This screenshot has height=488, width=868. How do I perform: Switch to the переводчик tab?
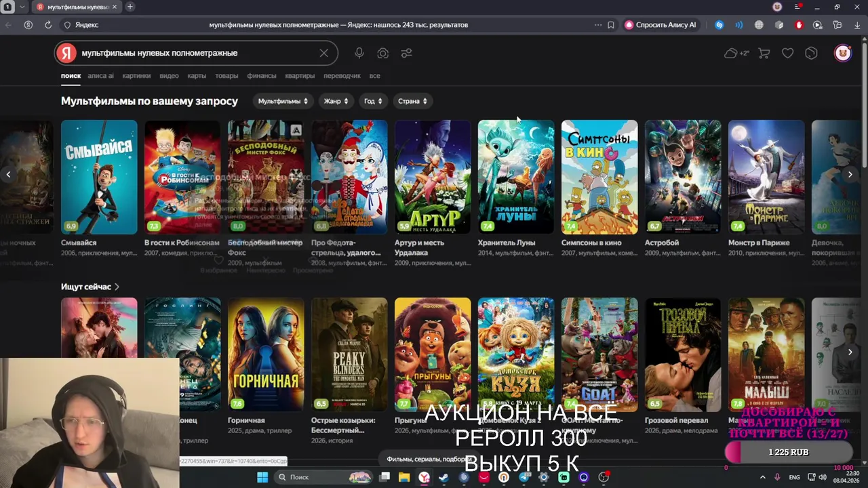[342, 76]
